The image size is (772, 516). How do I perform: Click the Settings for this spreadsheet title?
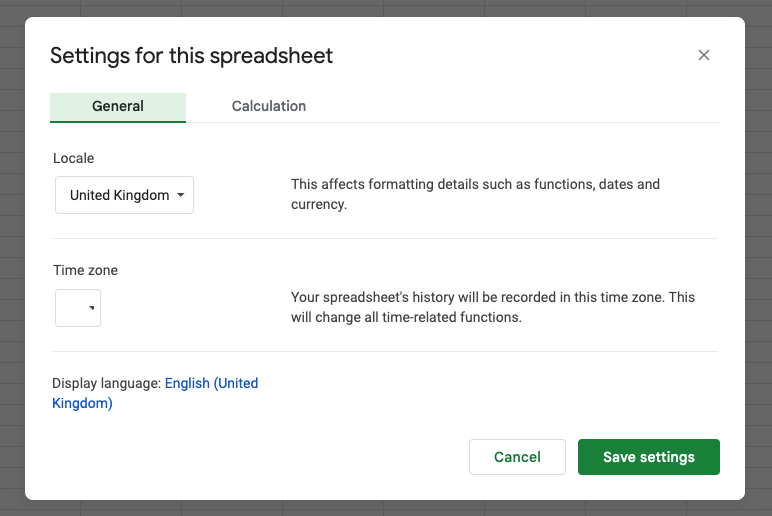[192, 55]
